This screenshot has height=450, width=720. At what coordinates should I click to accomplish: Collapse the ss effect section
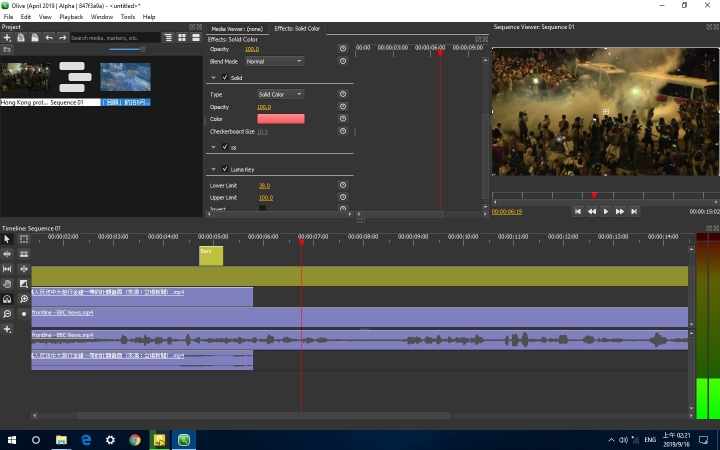tap(213, 147)
